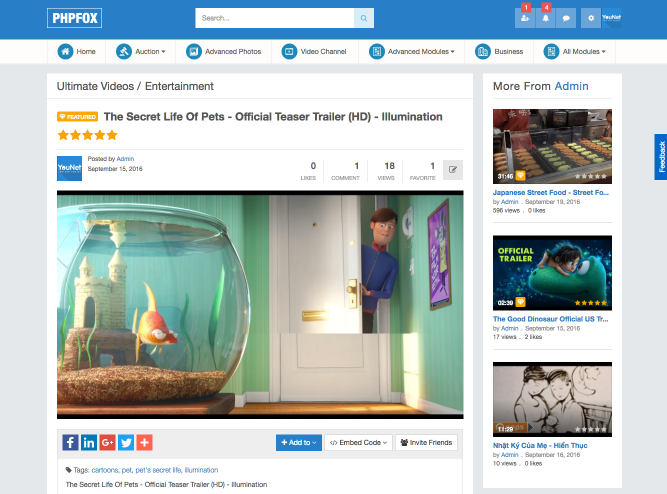Open the Embed Code dropdown
The image size is (667, 494).
pos(358,443)
